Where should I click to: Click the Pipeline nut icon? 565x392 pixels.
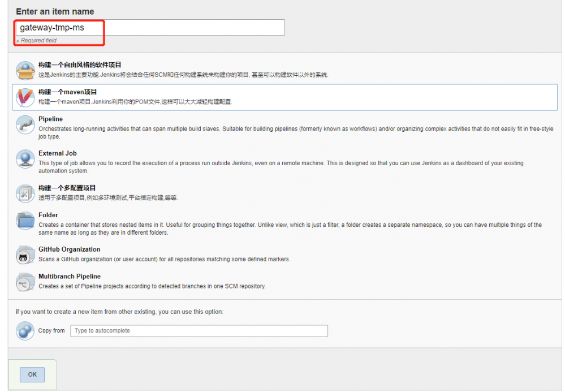[25, 126]
